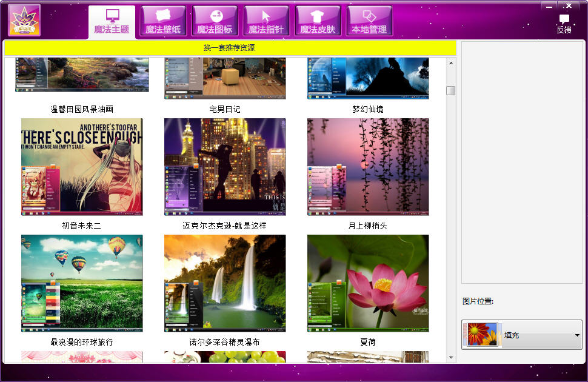Click the theme list scrollbar thumb

click(451, 90)
